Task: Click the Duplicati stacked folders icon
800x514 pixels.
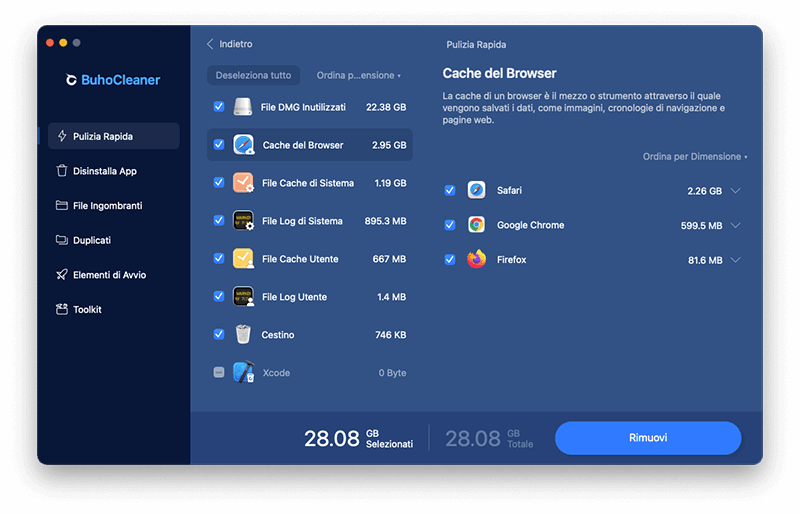Action: [62, 240]
